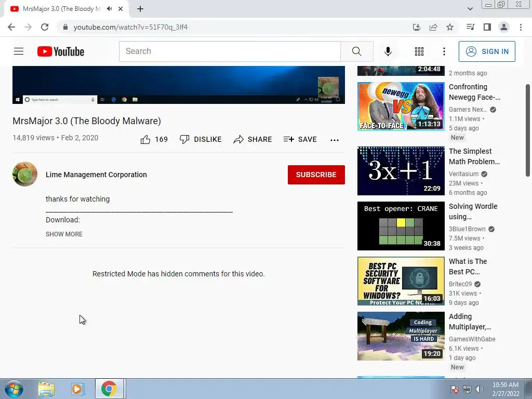Open the Best opener CRANE thumbnail
The width and height of the screenshot is (532, 399).
(401, 226)
